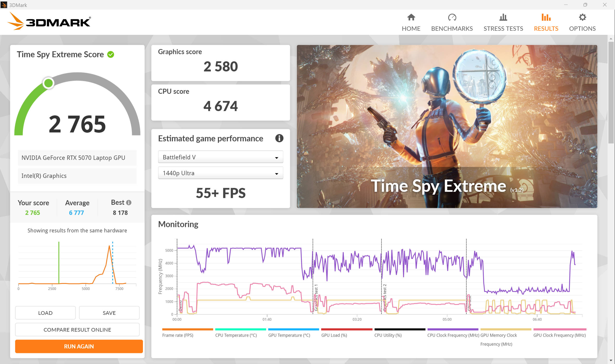The width and height of the screenshot is (615, 364).
Task: Restore down the 3DMark window
Action: (x=585, y=5)
